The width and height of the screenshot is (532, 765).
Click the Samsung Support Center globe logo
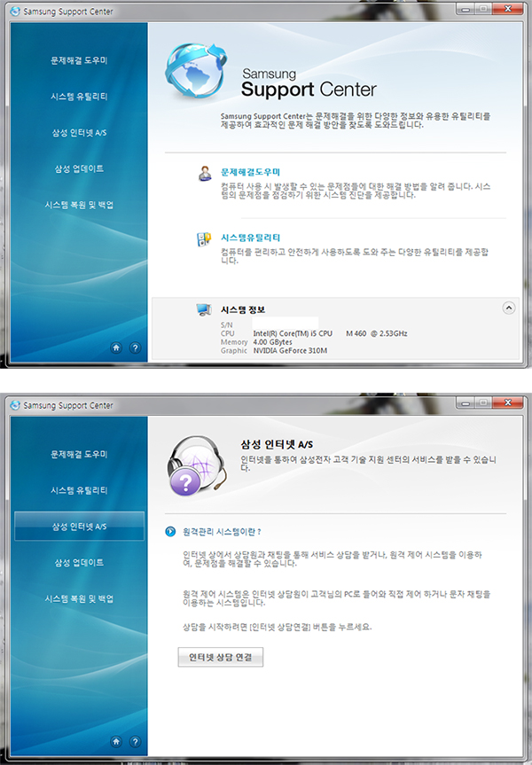tap(196, 72)
